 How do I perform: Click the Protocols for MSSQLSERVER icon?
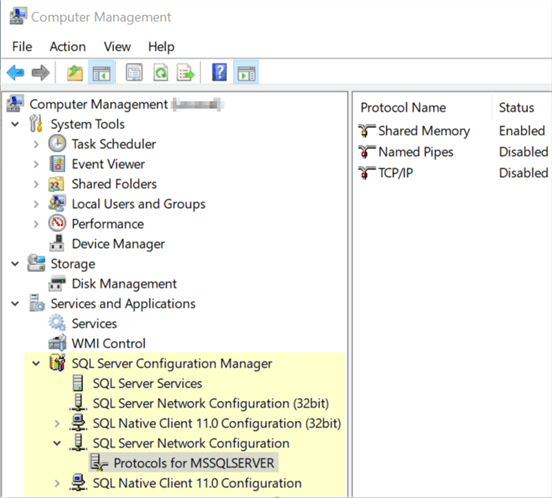tap(99, 462)
